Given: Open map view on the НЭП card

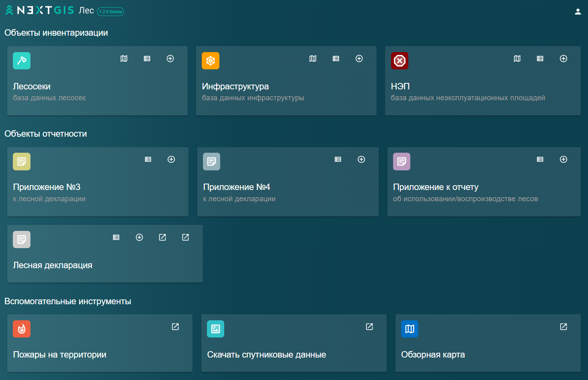Looking at the screenshot, I should (517, 59).
